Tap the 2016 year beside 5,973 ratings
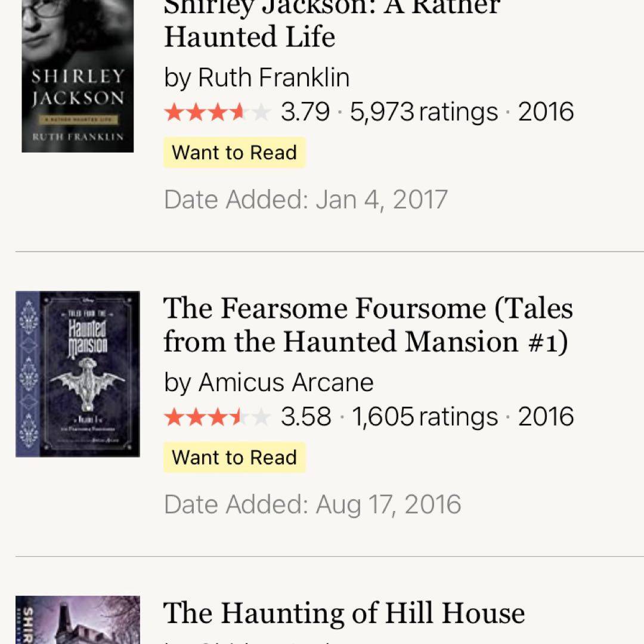Screen dimensions: 644x644 [546, 112]
